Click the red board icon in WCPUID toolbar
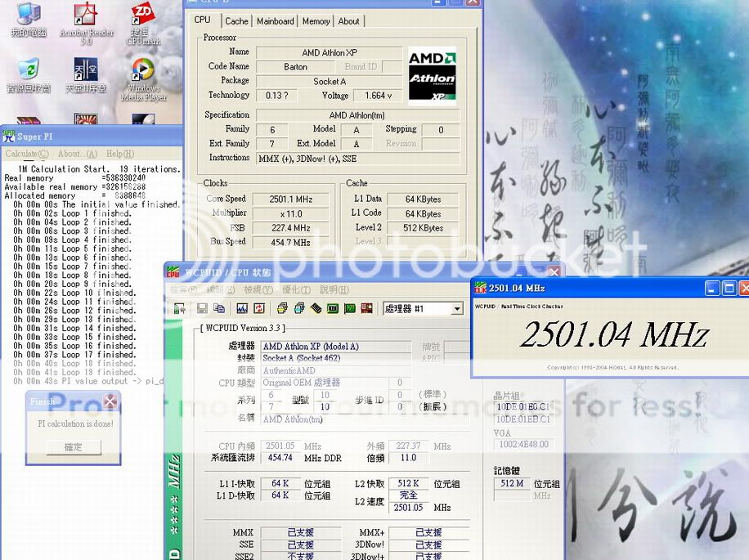749x560 pixels. (x=366, y=308)
